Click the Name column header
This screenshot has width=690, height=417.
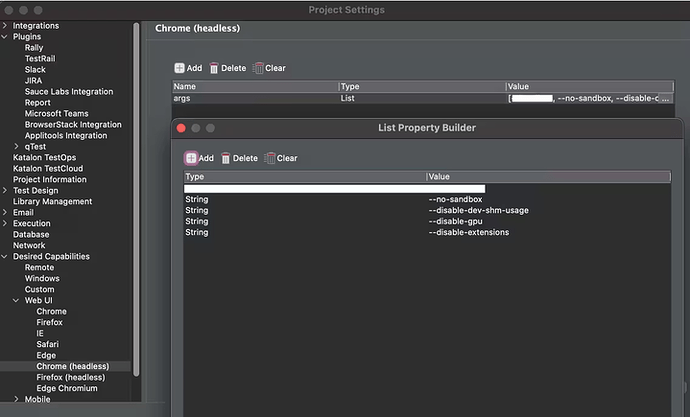pyautogui.click(x=255, y=86)
